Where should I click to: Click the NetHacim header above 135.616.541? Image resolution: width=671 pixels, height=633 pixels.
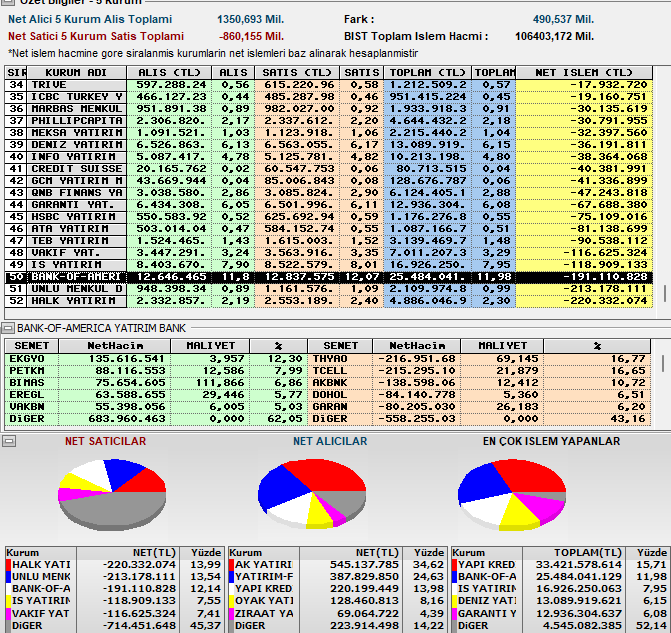tap(115, 345)
